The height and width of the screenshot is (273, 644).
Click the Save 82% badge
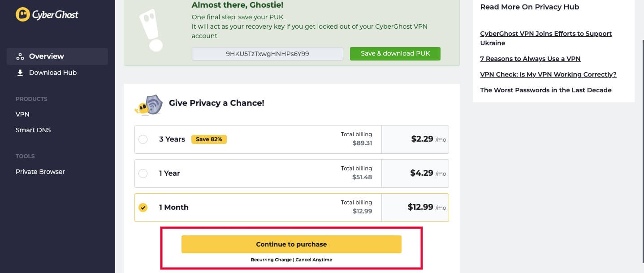coord(209,139)
